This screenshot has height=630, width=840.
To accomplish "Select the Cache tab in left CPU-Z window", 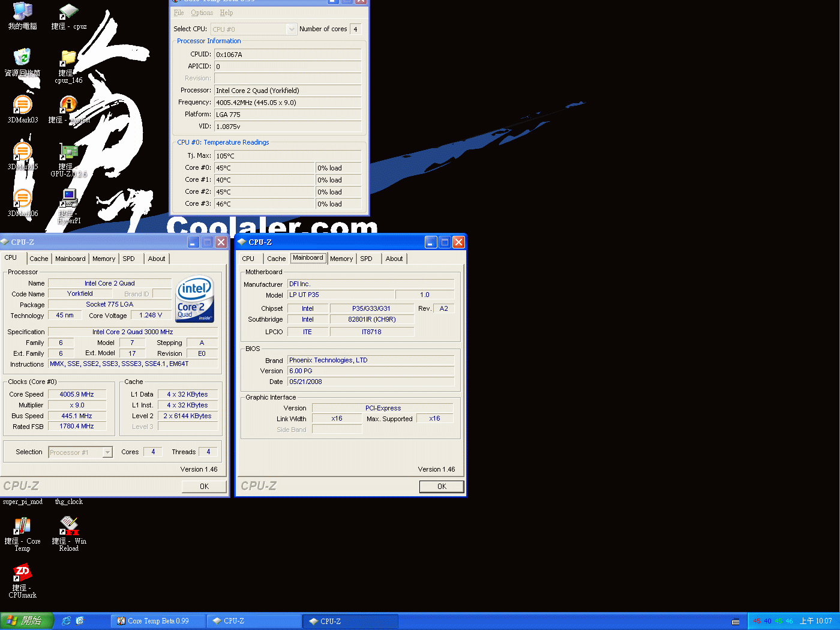I will click(x=39, y=259).
